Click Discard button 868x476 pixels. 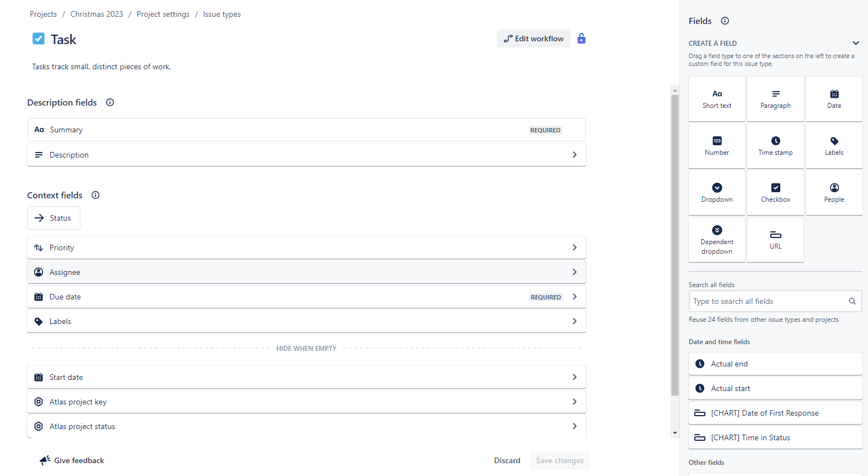click(507, 460)
